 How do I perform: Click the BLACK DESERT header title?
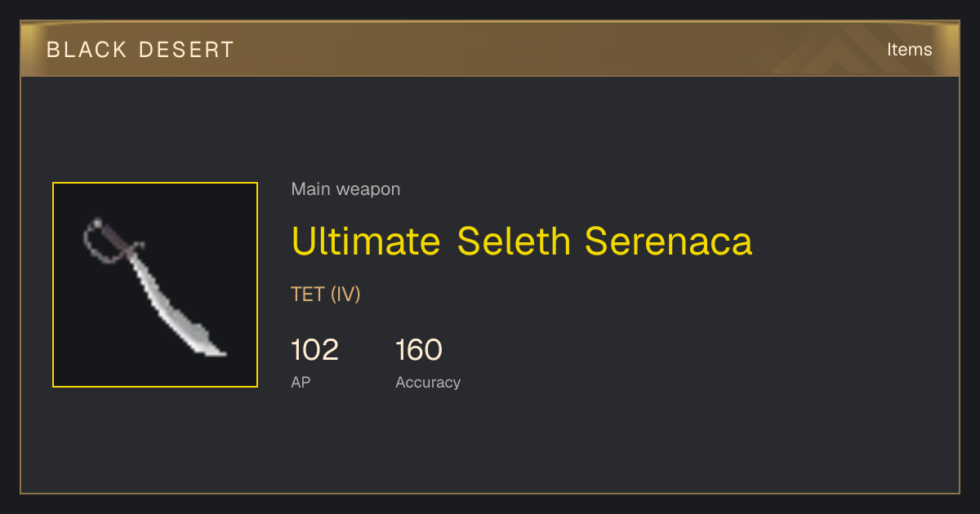(x=140, y=50)
